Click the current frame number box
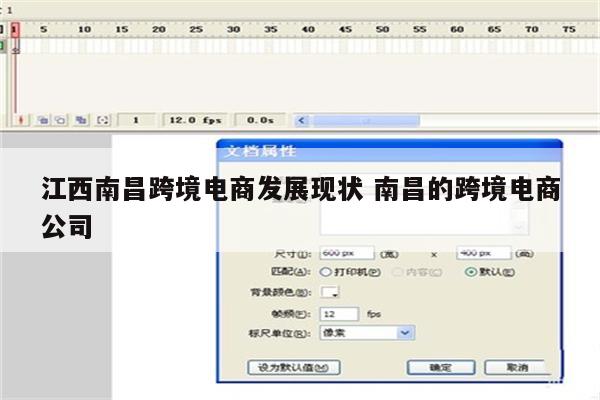 [136, 120]
